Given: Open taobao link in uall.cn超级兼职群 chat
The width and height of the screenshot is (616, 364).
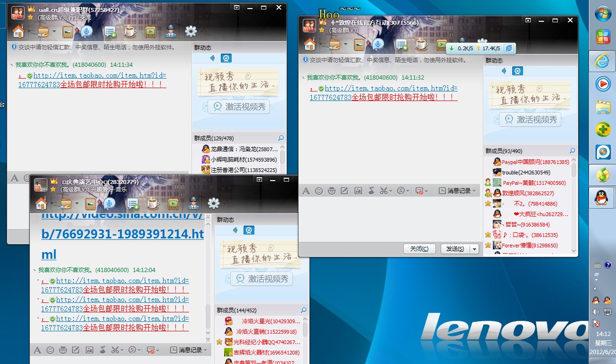Looking at the screenshot, I should [93, 80].
